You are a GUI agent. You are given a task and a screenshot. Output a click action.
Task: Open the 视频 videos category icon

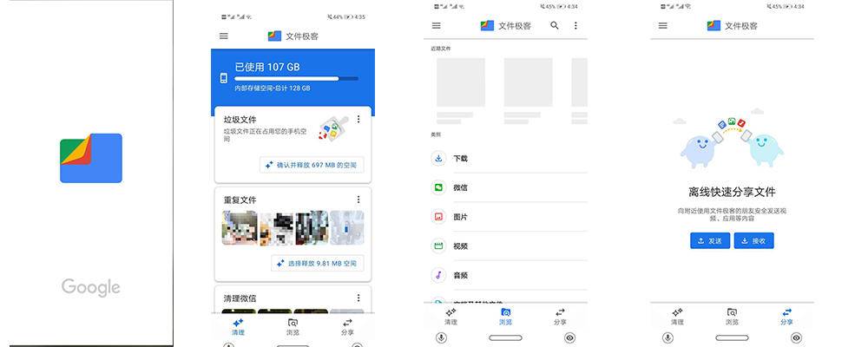click(438, 246)
